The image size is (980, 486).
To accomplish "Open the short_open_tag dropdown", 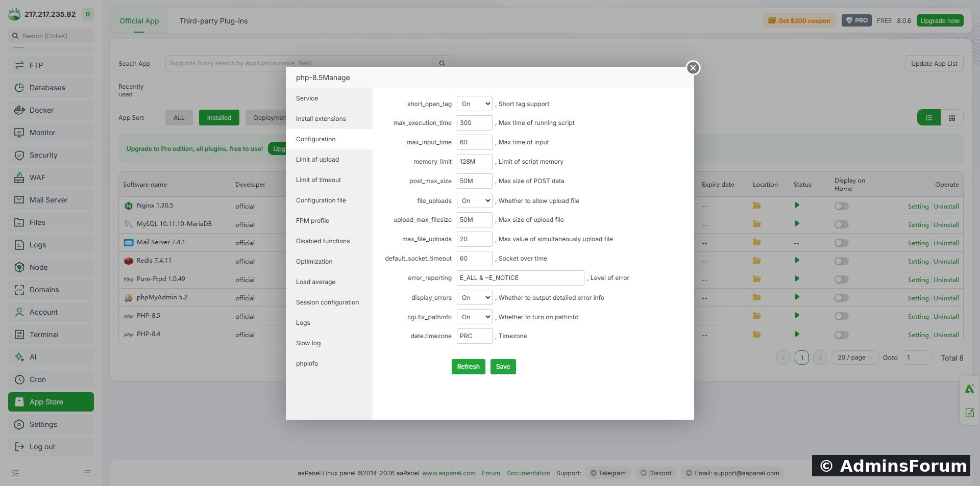I will (475, 104).
